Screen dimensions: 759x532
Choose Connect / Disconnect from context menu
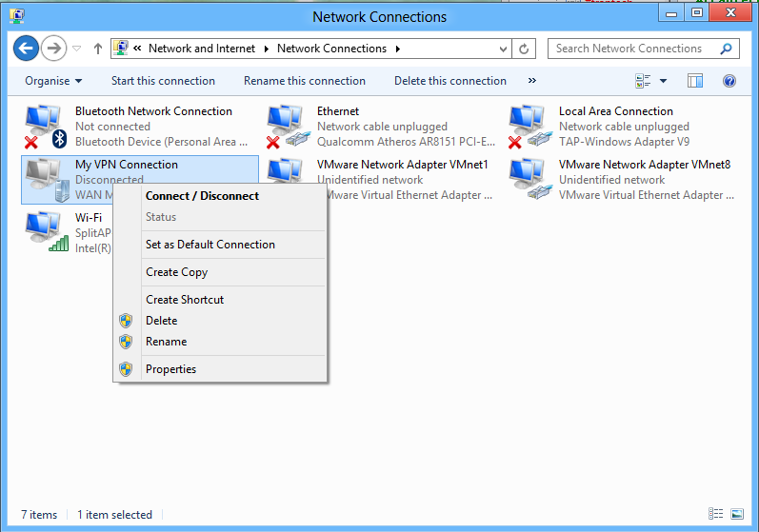pyautogui.click(x=202, y=196)
